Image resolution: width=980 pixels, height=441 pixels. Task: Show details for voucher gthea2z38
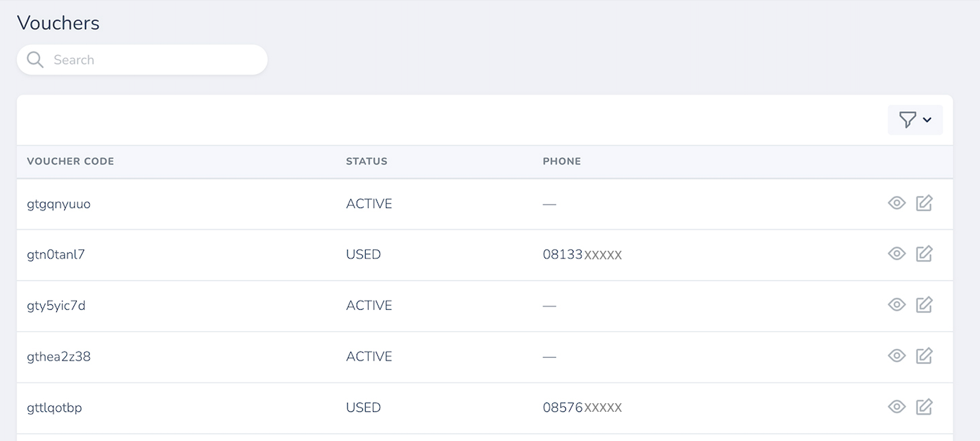point(897,356)
